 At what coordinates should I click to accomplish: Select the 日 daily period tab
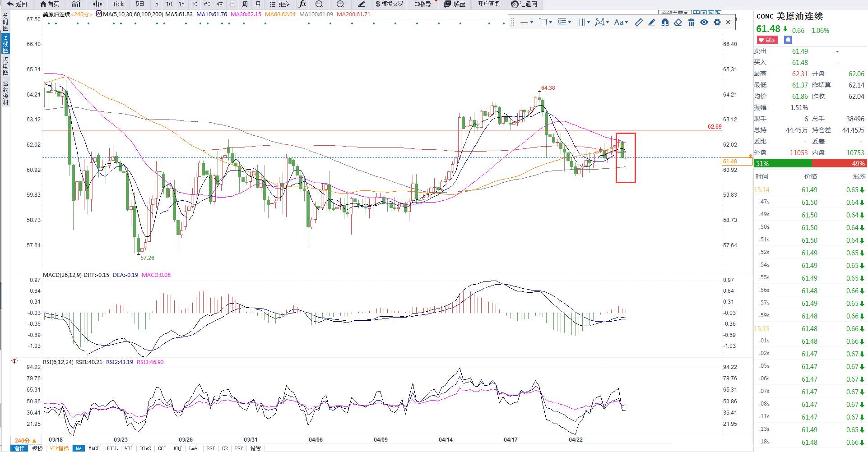coord(232,4)
